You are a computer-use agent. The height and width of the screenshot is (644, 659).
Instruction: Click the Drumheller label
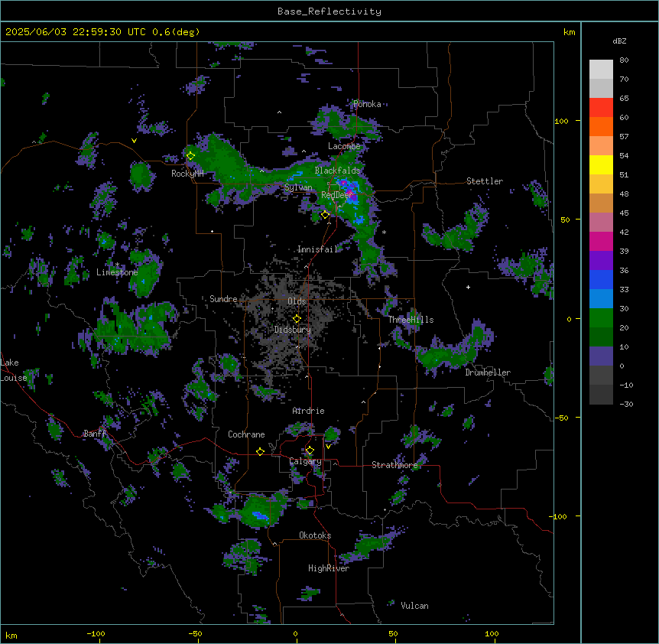488,372
